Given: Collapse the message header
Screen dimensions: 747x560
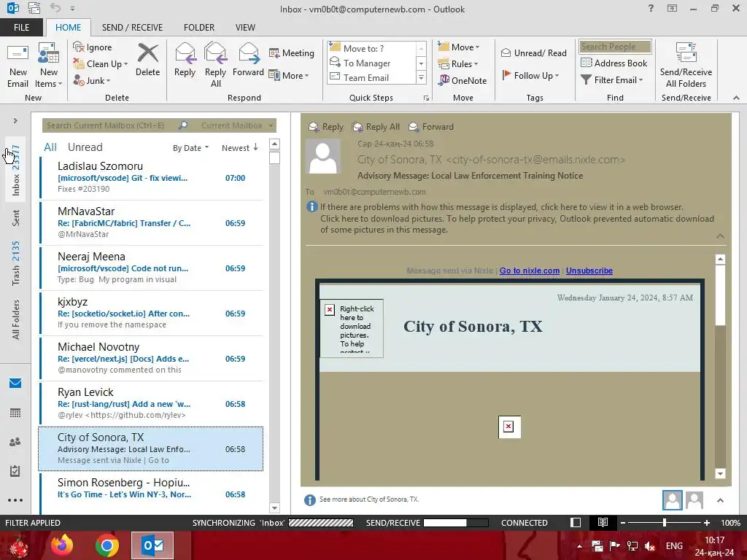Looking at the screenshot, I should pyautogui.click(x=720, y=236).
